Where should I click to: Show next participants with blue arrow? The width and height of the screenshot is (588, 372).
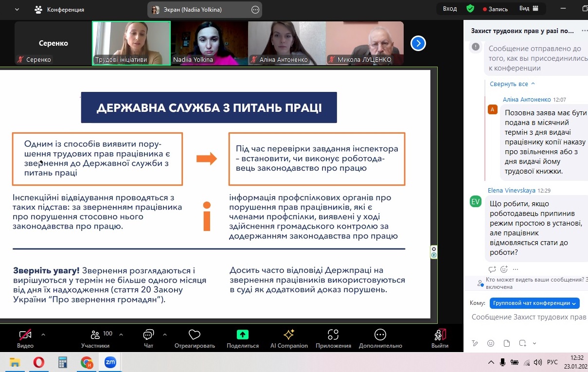(418, 44)
